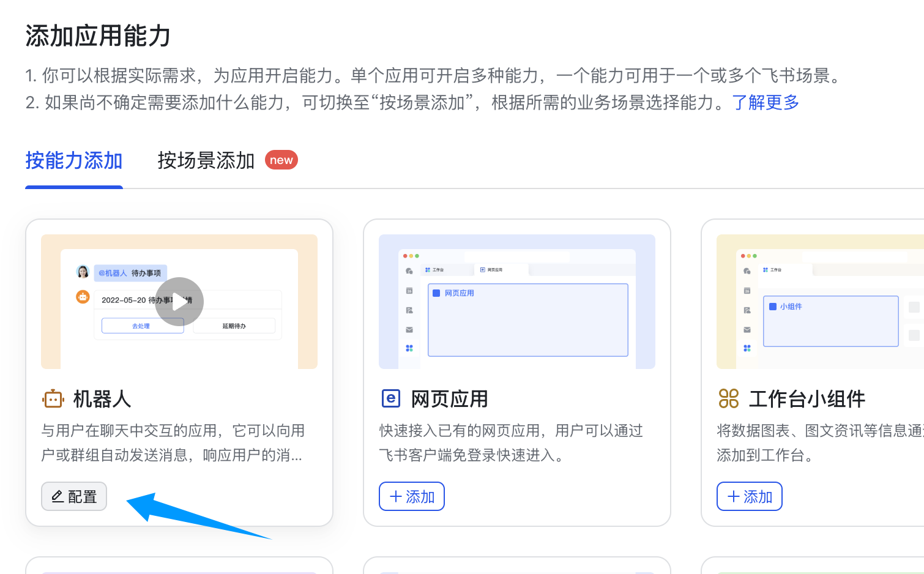Viewport: 924px width, 574px height.
Task: Click the chat bubble icon in the preview sidebar
Action: pos(409,270)
